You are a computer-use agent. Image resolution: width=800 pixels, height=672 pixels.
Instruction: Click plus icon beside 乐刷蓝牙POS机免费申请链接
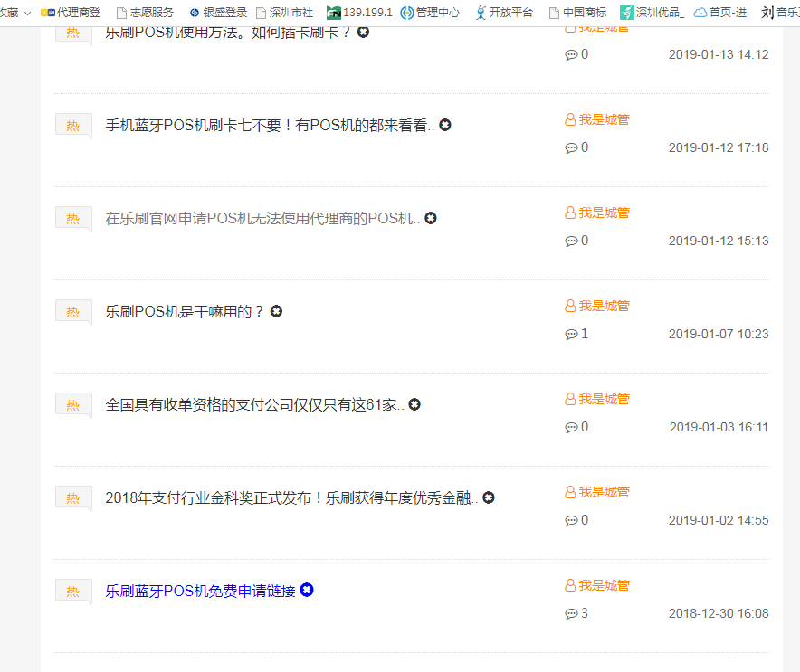[x=307, y=591]
